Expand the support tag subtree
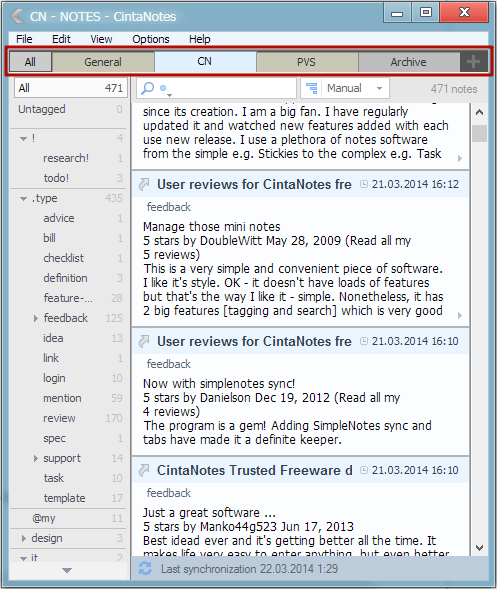The height and width of the screenshot is (589, 497). (x=36, y=458)
